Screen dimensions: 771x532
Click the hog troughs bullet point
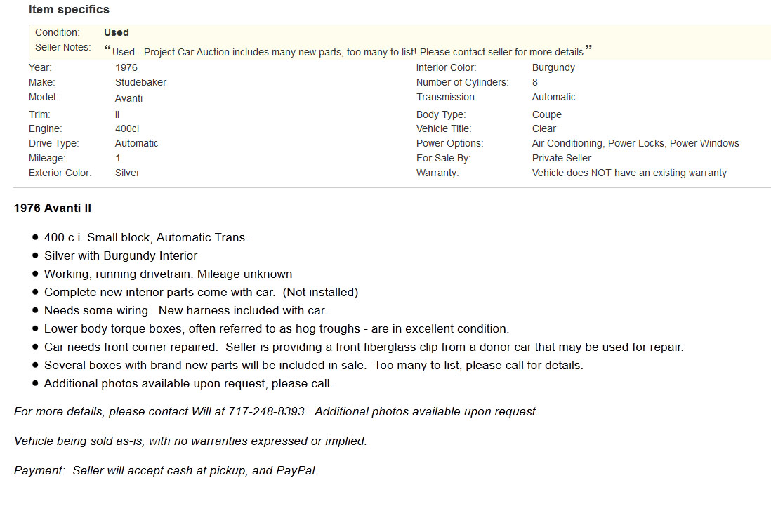[276, 329]
